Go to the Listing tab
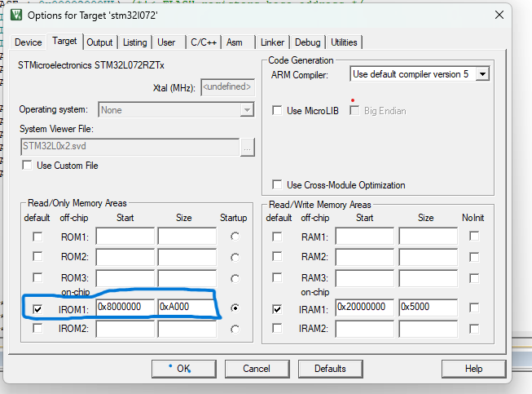The width and height of the screenshot is (532, 394). click(134, 42)
